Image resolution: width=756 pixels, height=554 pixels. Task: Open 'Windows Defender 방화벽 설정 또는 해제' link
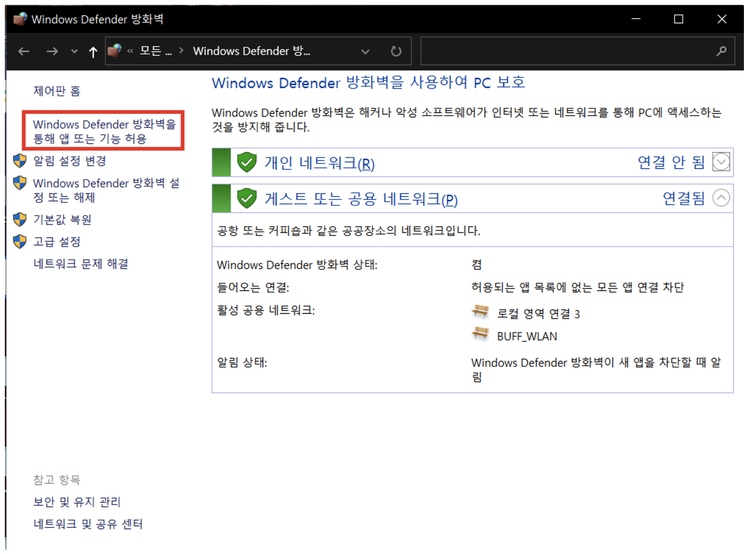(106, 191)
